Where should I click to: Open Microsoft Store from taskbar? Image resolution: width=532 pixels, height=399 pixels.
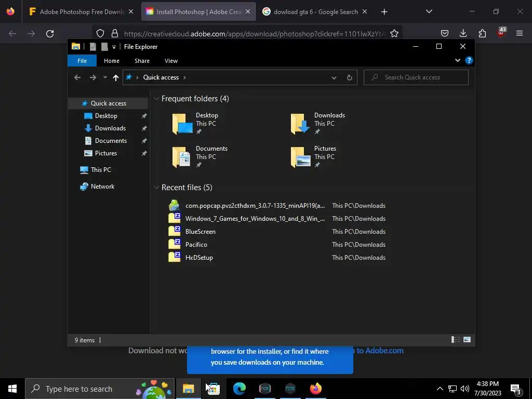coord(214,389)
